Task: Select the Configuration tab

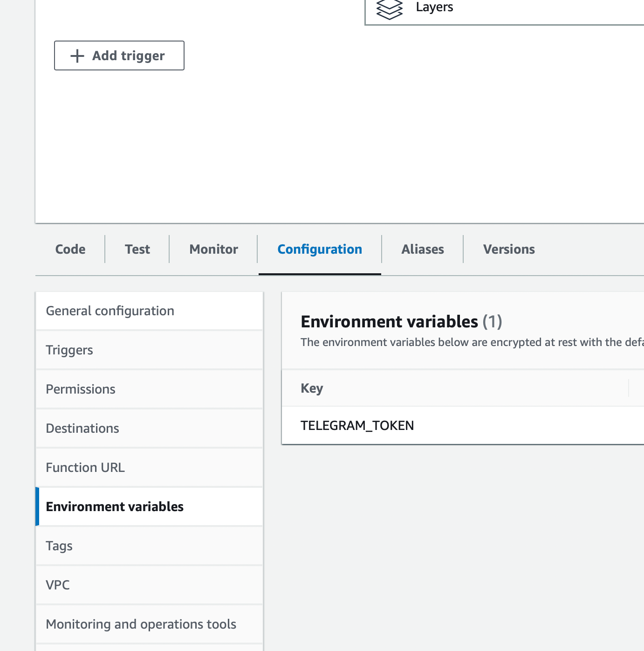Action: 320,249
